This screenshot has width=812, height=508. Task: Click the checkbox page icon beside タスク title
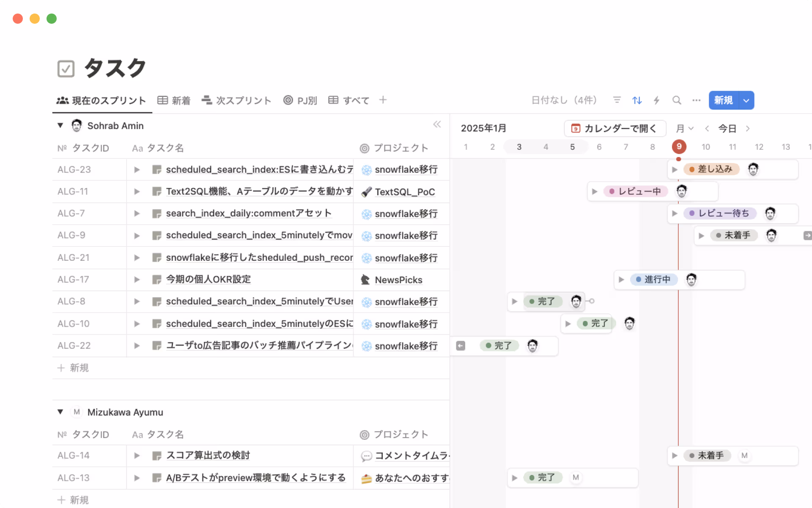coord(66,68)
